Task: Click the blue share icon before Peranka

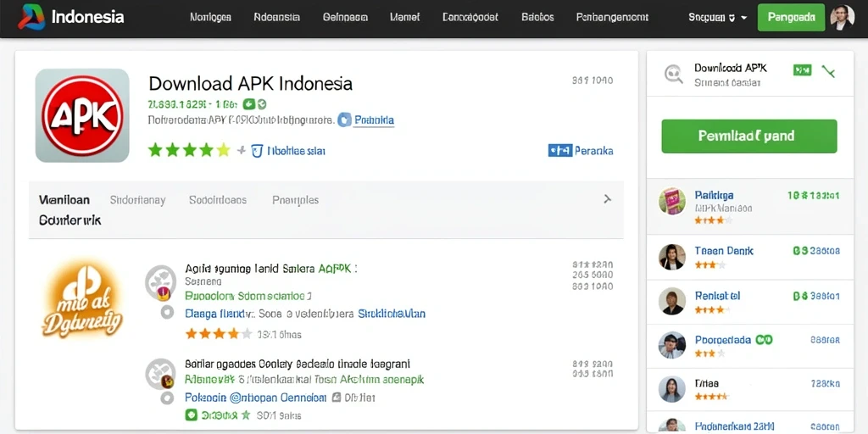Action: coord(559,150)
